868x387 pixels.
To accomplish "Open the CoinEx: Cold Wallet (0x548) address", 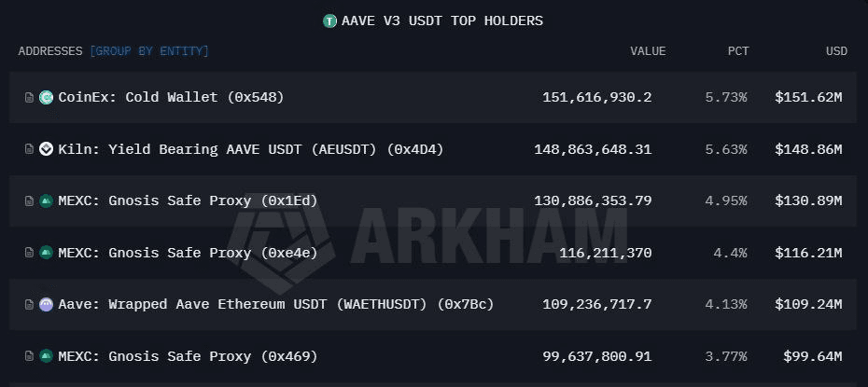I will pyautogui.click(x=171, y=97).
